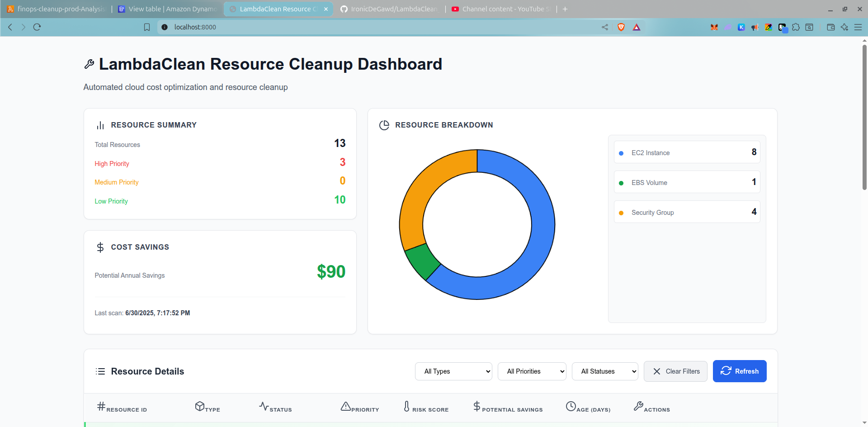
Task: Click the hash icon in Resource ID header
Action: coord(101,406)
